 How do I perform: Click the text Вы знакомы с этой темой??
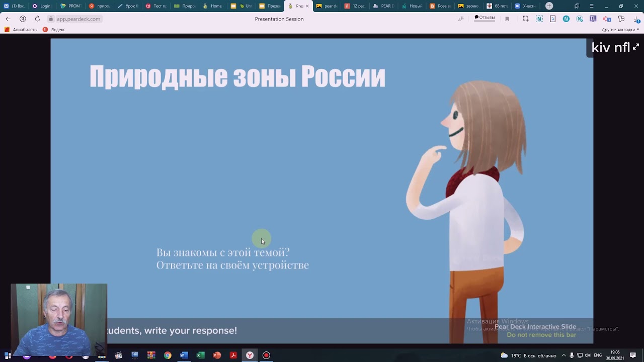click(x=223, y=252)
